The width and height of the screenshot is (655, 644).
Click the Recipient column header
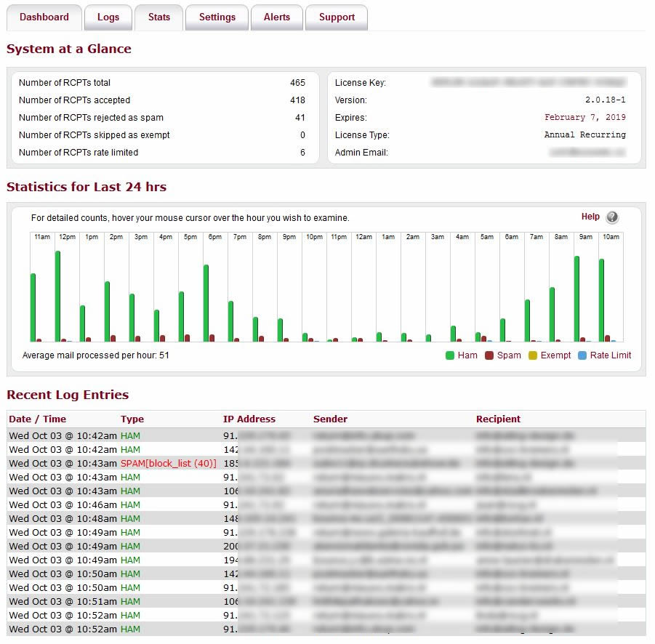pyautogui.click(x=498, y=419)
